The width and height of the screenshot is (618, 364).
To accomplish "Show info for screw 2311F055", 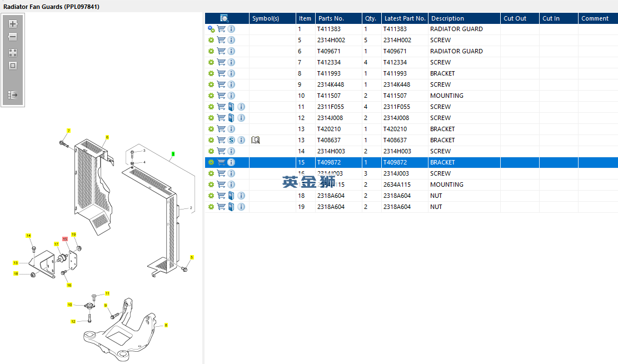I will [x=241, y=107].
